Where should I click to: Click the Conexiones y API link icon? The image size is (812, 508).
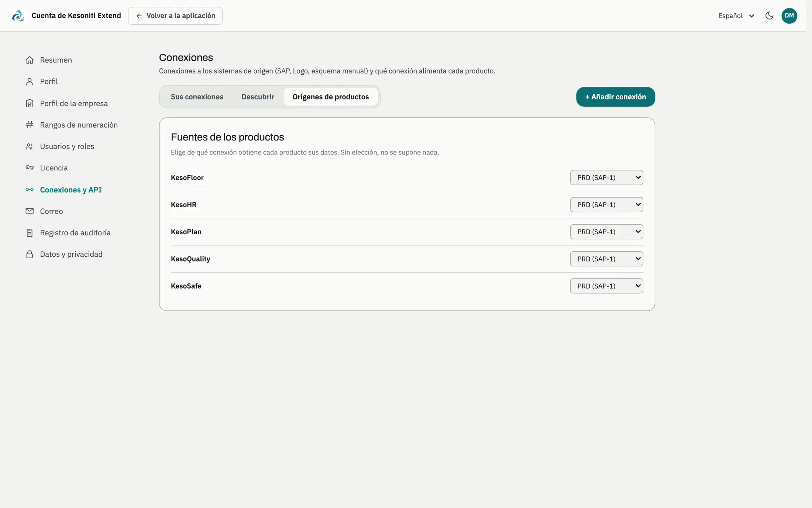[30, 190]
